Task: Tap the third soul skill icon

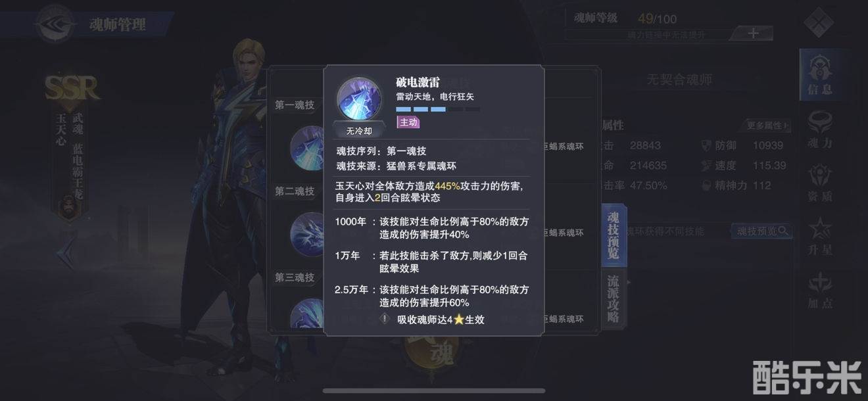Action: coord(306,314)
